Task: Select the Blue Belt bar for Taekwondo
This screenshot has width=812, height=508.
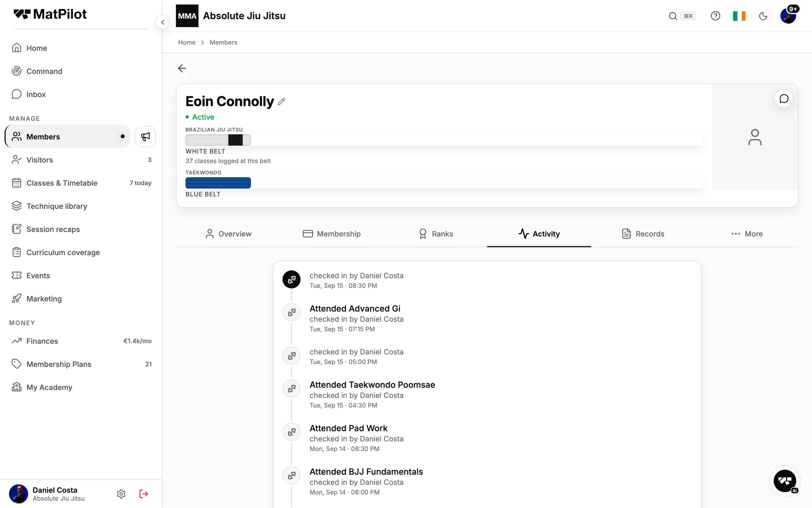Action: coord(218,183)
